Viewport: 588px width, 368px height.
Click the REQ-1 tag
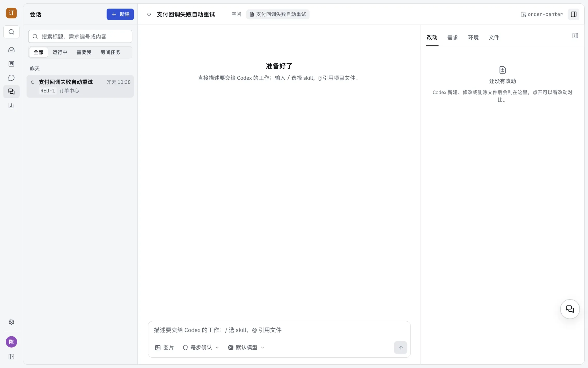[48, 91]
